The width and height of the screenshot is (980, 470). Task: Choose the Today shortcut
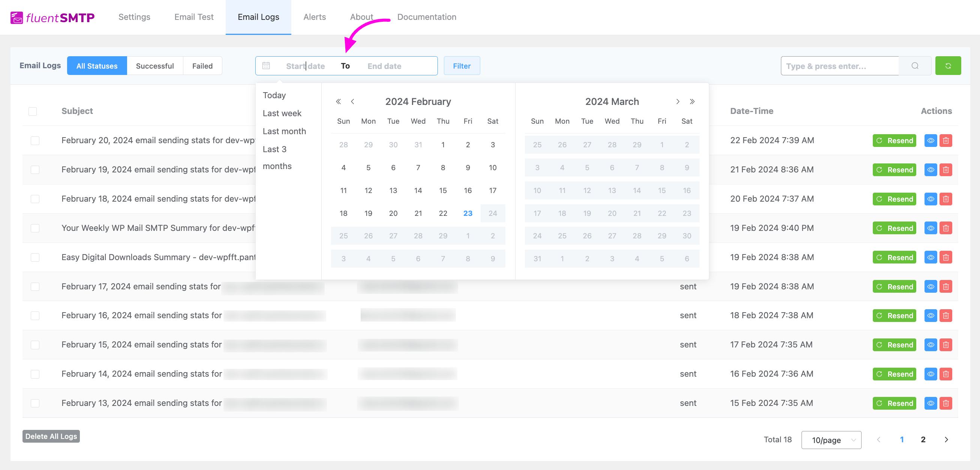coord(274,95)
